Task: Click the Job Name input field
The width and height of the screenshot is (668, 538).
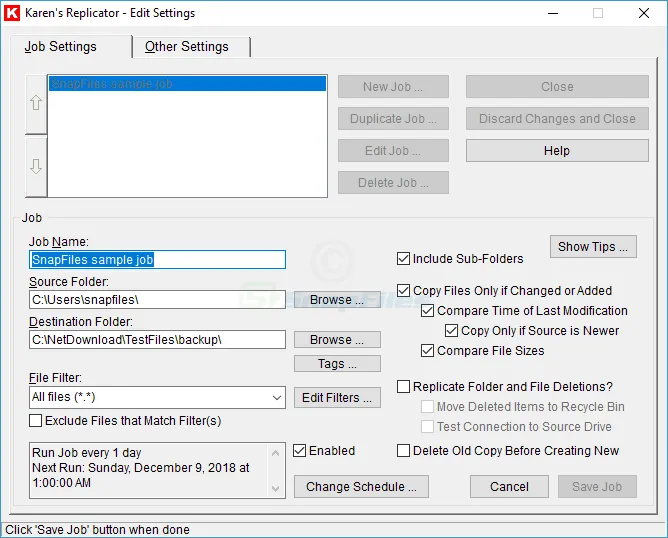Action: pos(157,259)
